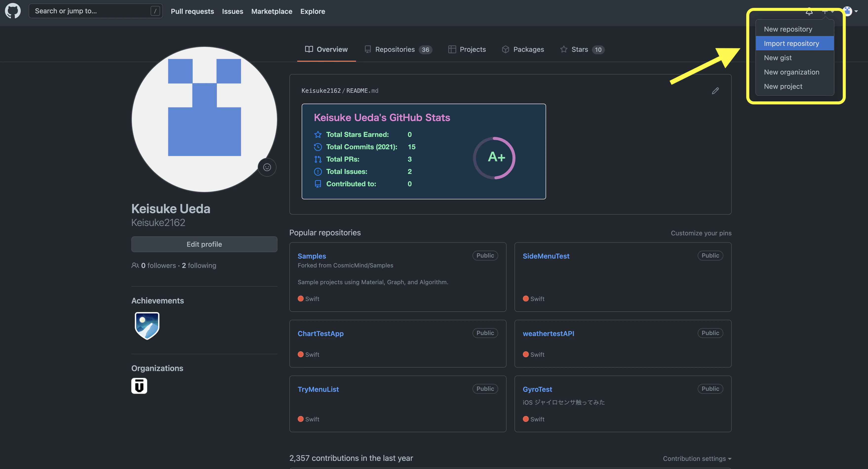Screen dimensions: 868x469
Task: Open the Samples repository
Action: coord(312,256)
